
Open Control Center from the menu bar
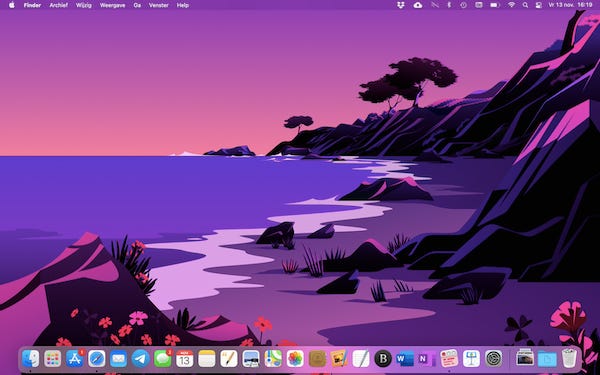pos(539,5)
